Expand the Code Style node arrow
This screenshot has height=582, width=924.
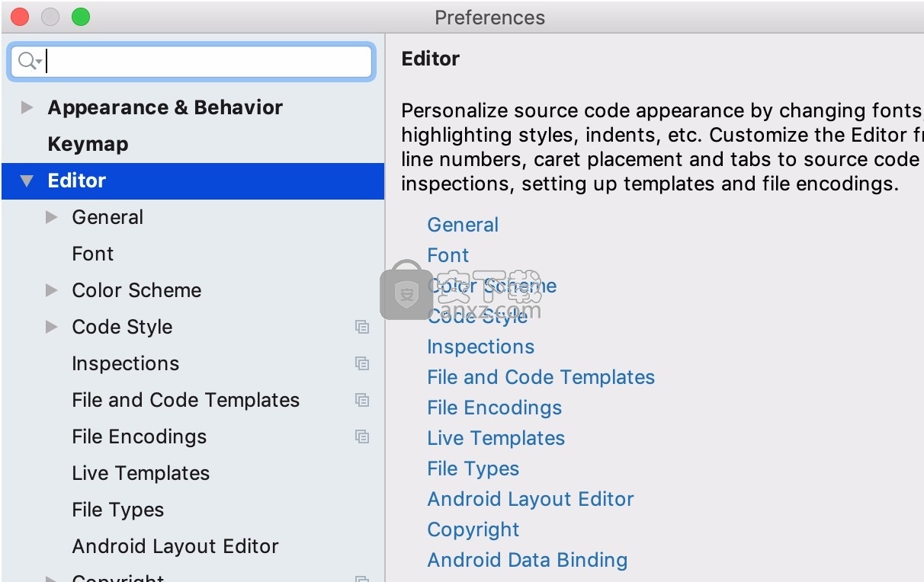pos(52,327)
